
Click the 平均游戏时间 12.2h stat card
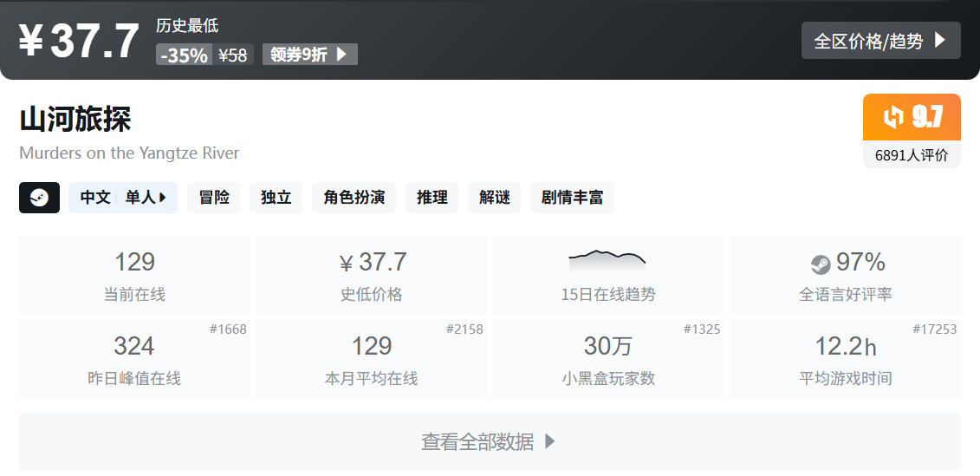pyautogui.click(x=846, y=359)
